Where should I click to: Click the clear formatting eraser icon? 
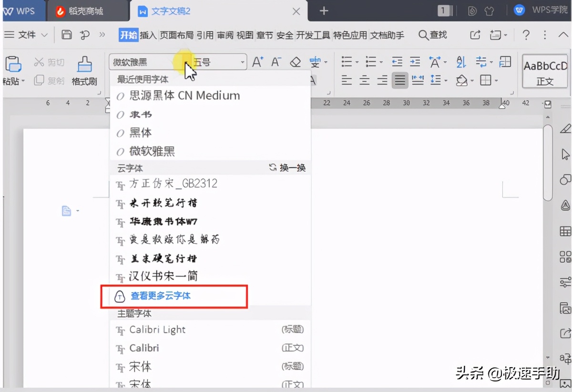coord(296,62)
